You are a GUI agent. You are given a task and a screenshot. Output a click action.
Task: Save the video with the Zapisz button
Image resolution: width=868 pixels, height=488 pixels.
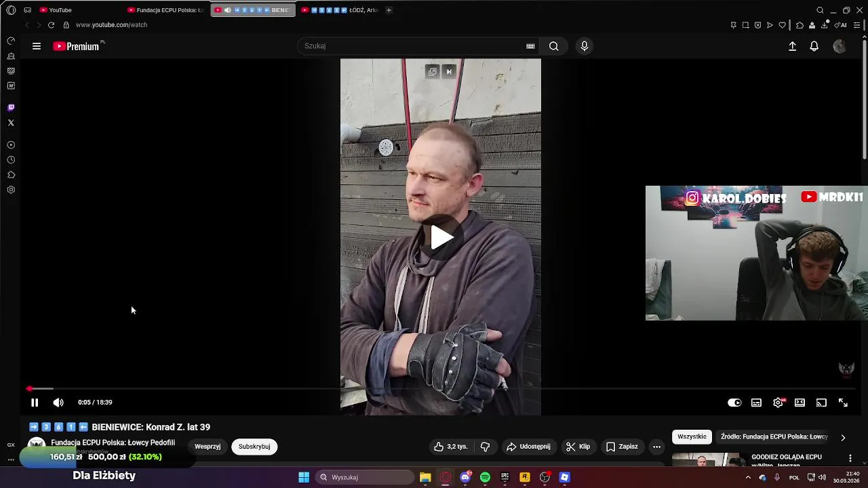pos(622,447)
